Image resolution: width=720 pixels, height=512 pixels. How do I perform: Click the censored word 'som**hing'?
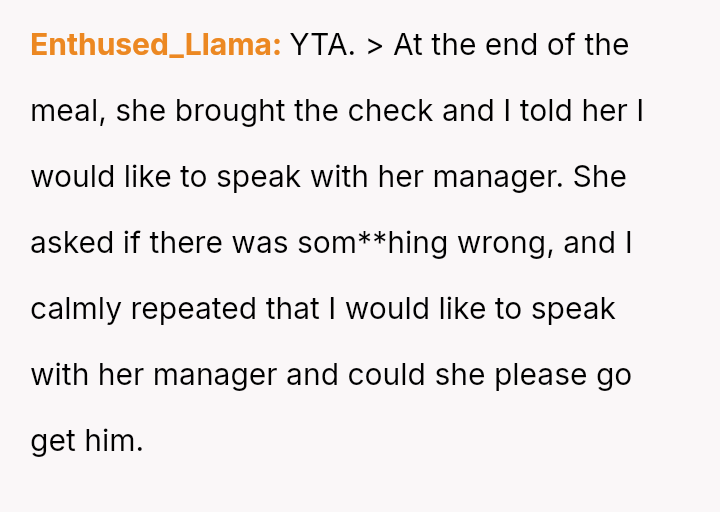372,244
